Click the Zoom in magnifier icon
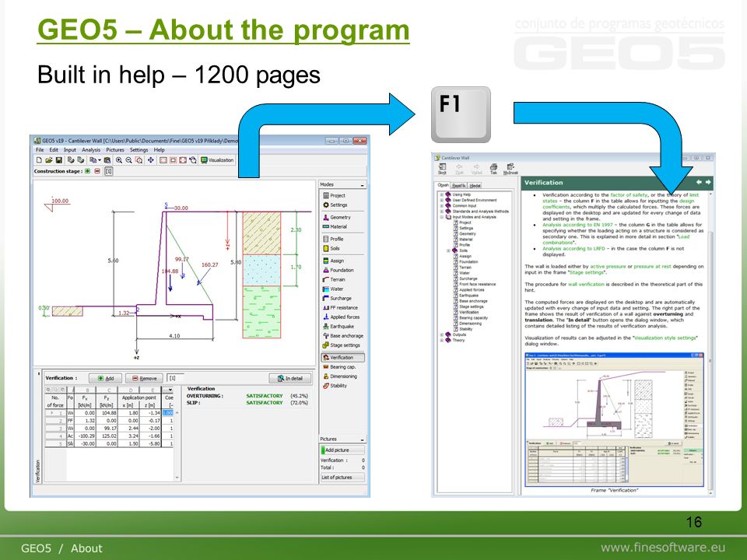Screen dimensions: 747x560 tap(119, 160)
